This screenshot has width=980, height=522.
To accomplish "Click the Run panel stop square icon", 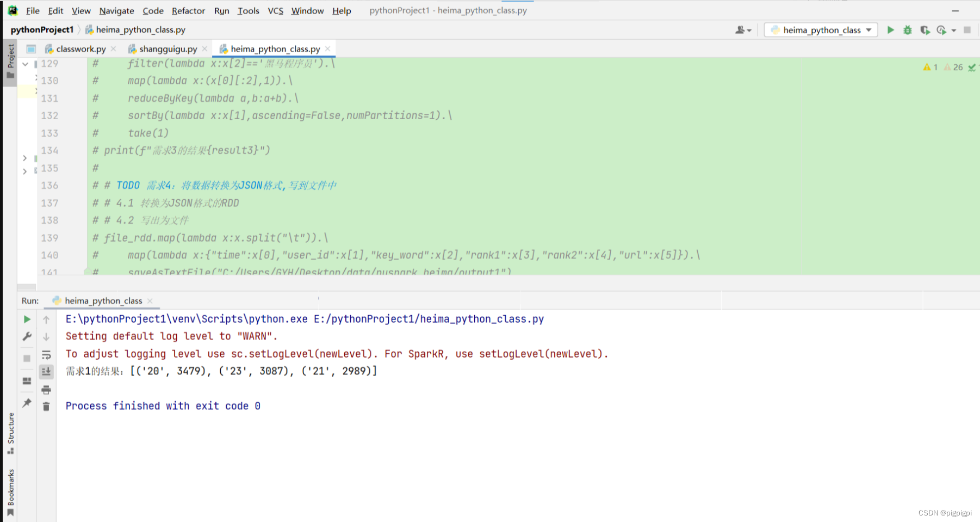I will pyautogui.click(x=27, y=358).
